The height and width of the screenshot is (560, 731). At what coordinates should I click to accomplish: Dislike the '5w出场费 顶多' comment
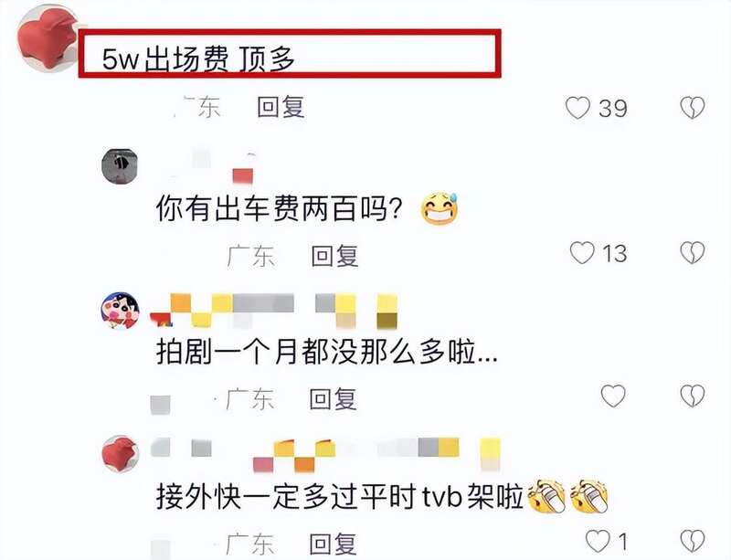coord(693,108)
